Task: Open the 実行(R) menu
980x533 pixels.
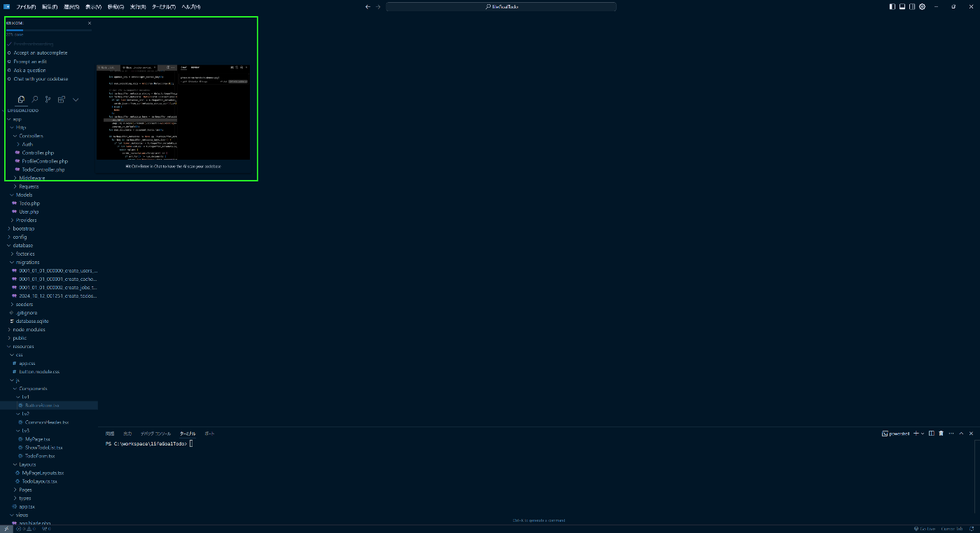Action: point(138,6)
